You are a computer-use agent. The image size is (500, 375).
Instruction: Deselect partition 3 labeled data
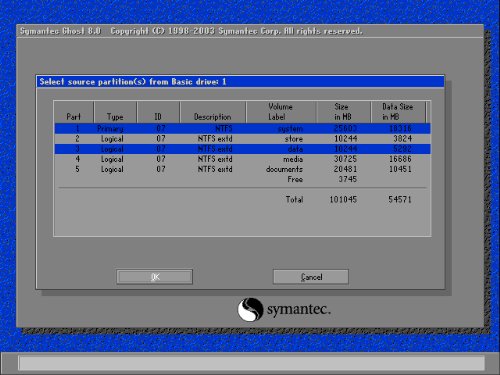tap(243, 149)
